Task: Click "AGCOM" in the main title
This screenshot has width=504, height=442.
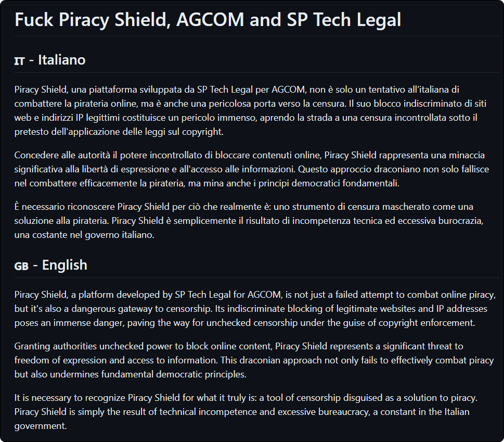Action: pos(210,19)
